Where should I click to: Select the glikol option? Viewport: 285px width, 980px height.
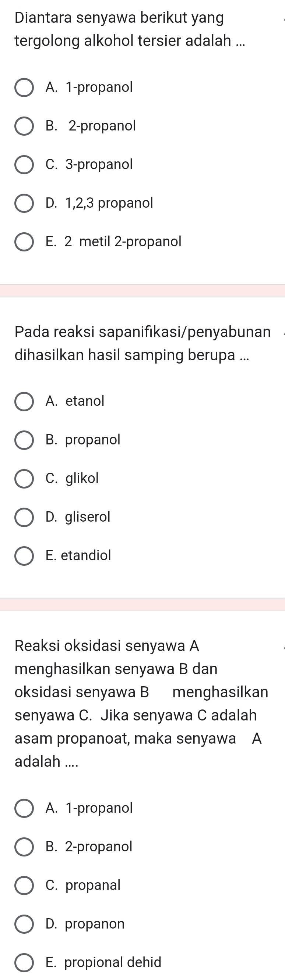[x=24, y=479]
